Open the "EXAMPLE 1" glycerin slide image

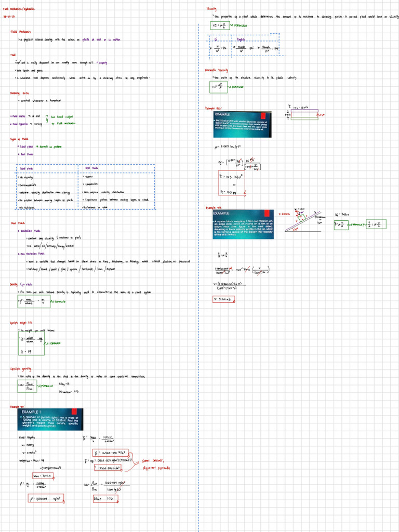tap(50, 419)
